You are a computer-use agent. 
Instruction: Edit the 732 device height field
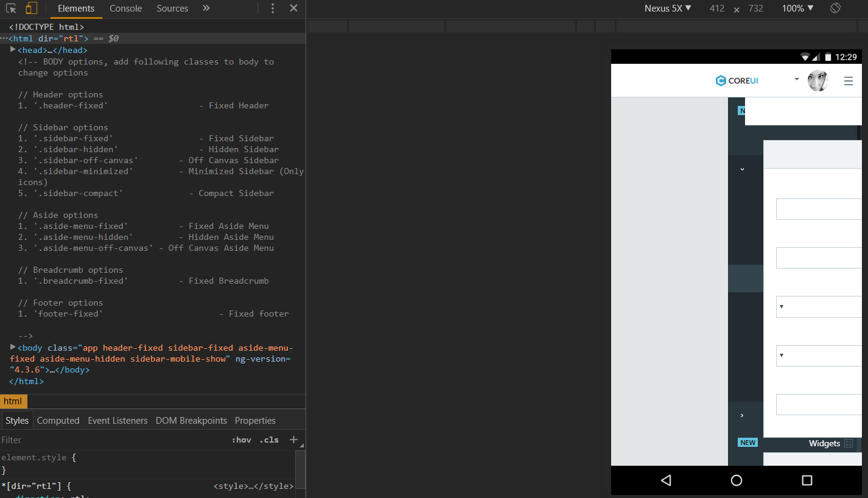pyautogui.click(x=756, y=9)
